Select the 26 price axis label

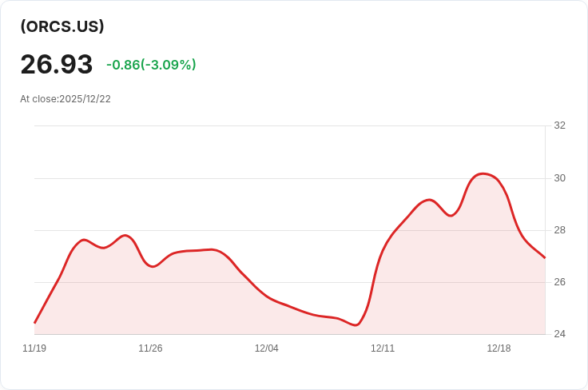[559, 282]
